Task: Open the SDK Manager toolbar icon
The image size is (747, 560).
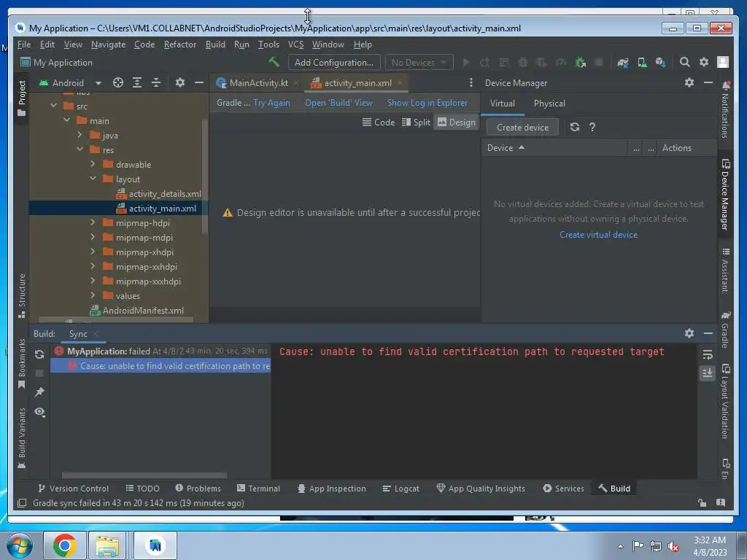Action: 660,63
